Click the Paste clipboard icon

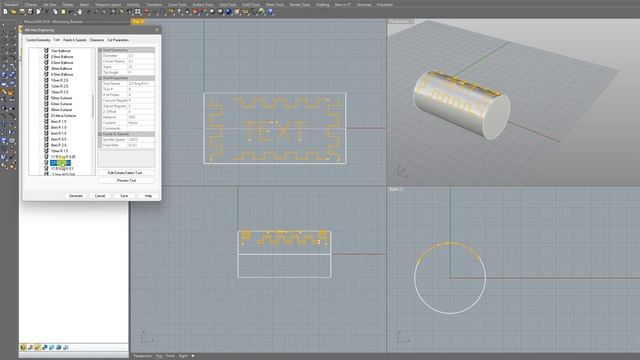point(63,12)
